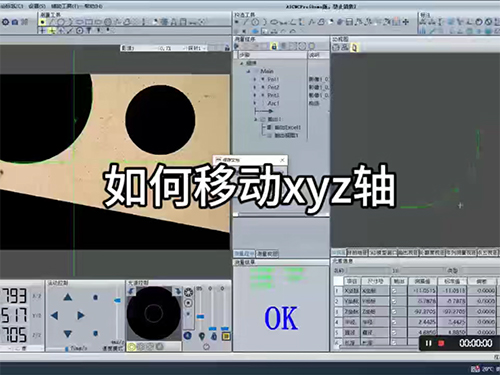
Task: Rotate light counter-clockwise with left curved arrow
Action: tap(131, 291)
